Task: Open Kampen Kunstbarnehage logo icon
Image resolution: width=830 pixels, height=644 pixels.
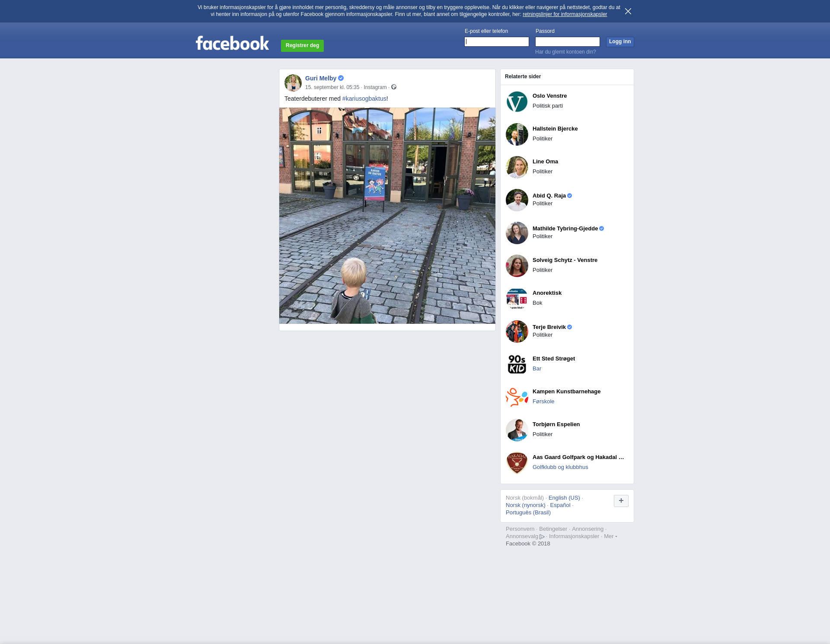Action: click(517, 397)
